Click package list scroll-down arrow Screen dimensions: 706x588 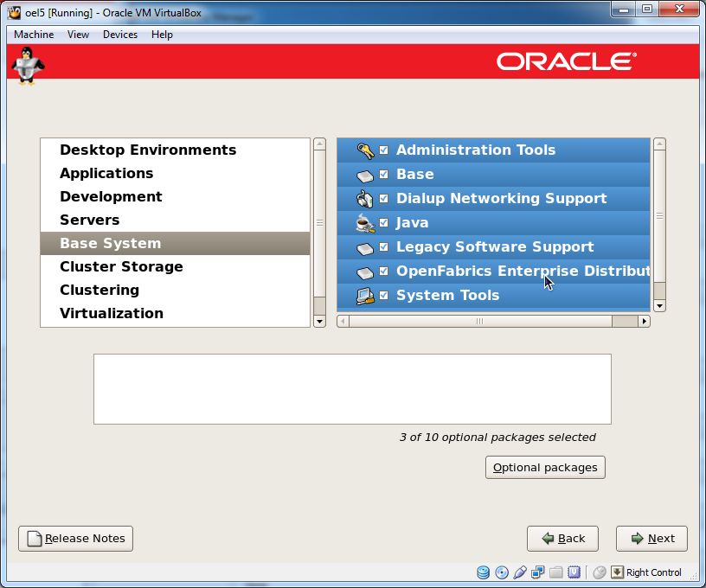[x=659, y=306]
